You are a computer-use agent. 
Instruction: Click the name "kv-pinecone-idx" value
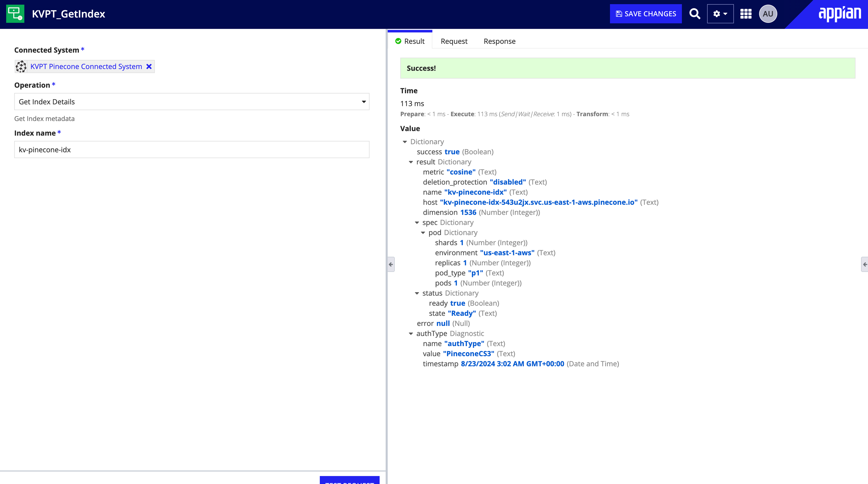[x=475, y=192]
